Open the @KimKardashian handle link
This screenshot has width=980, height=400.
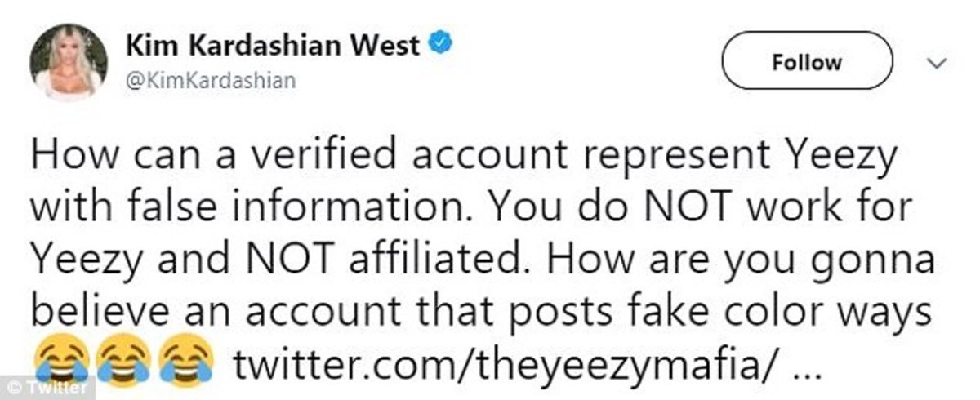click(210, 81)
